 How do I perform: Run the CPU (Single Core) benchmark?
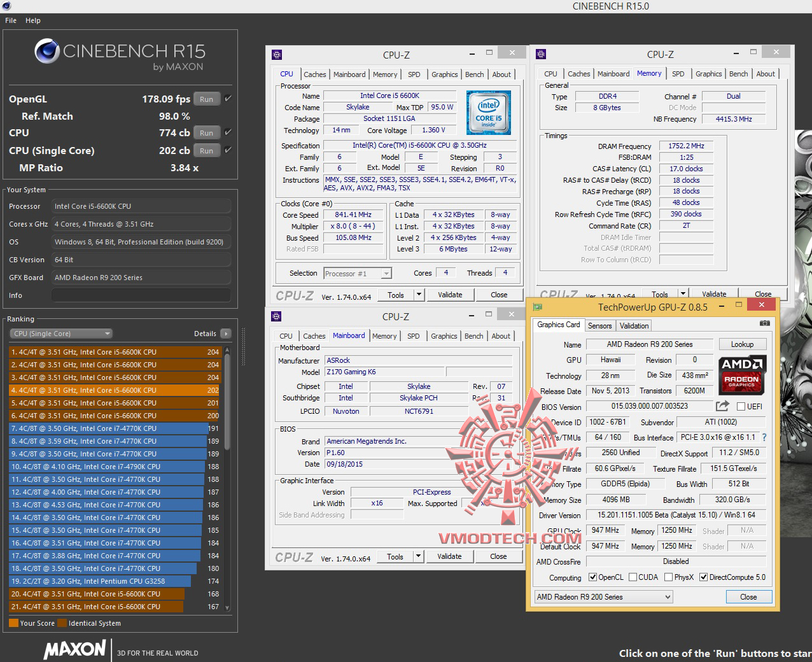[x=206, y=150]
